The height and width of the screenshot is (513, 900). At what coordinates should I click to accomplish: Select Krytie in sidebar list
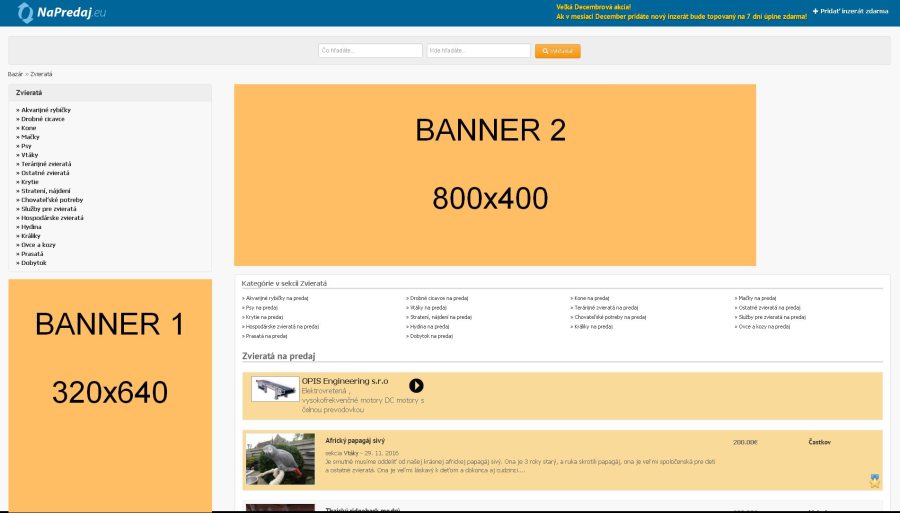coord(30,182)
